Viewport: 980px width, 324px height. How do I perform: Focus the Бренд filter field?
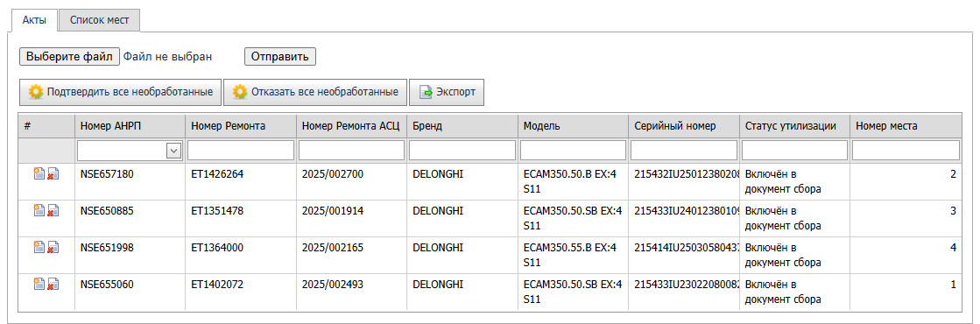point(462,150)
